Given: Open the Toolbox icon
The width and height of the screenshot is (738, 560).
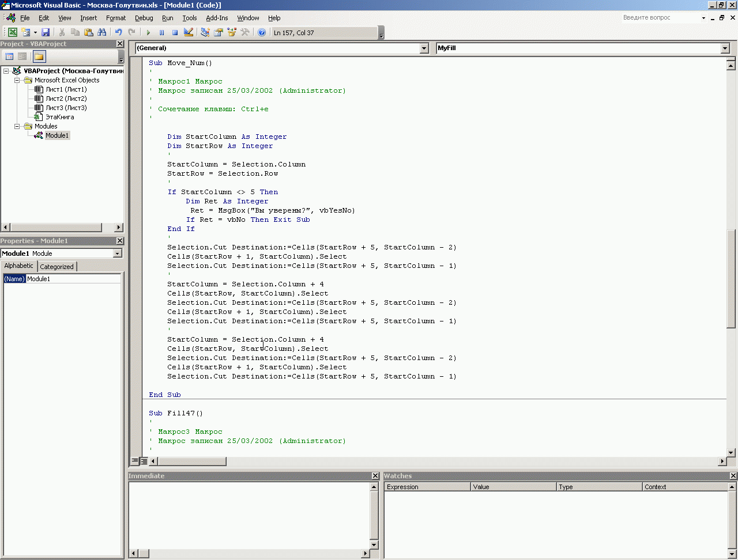Looking at the screenshot, I should point(245,32).
